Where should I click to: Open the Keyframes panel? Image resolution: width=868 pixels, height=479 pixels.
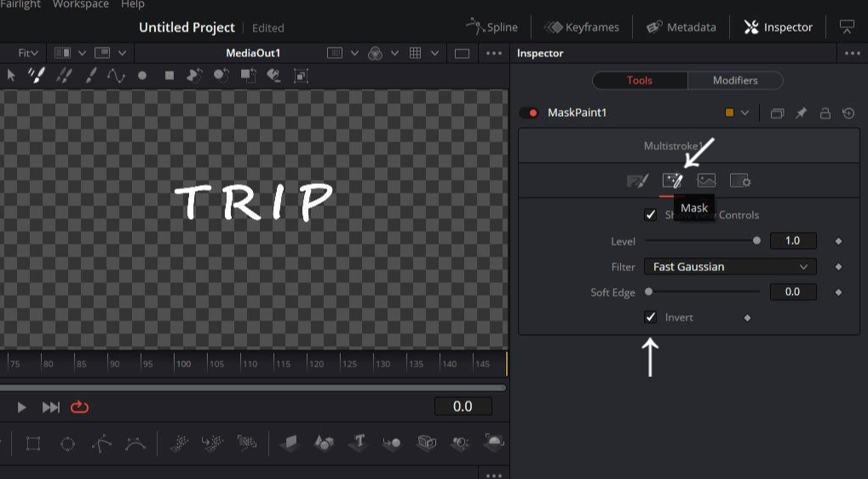pyautogui.click(x=581, y=27)
